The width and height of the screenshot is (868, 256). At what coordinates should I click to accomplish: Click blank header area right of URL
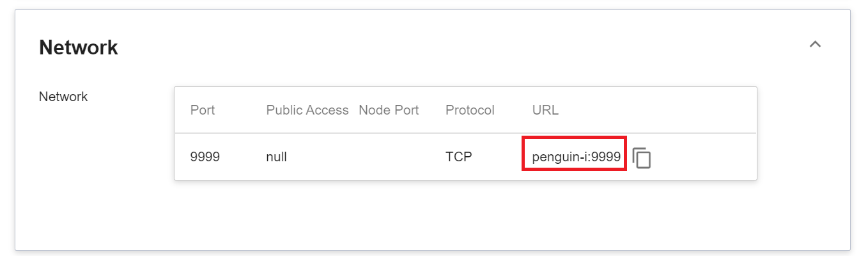coord(658,110)
